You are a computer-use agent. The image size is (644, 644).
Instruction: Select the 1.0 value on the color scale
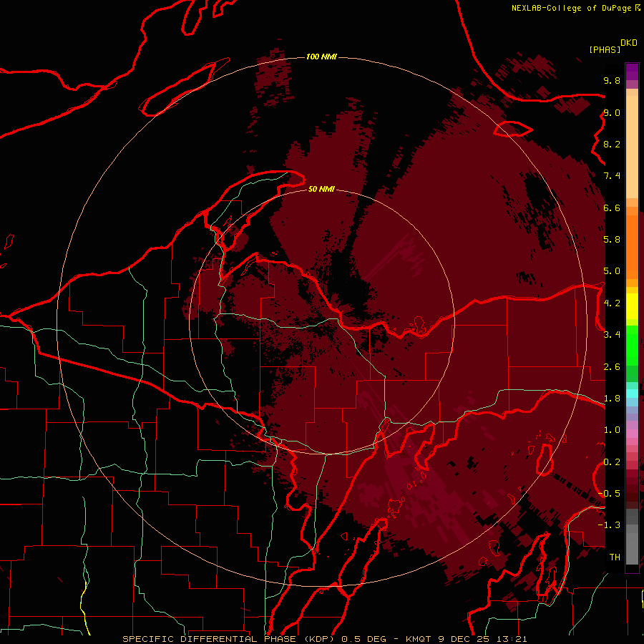612,430
